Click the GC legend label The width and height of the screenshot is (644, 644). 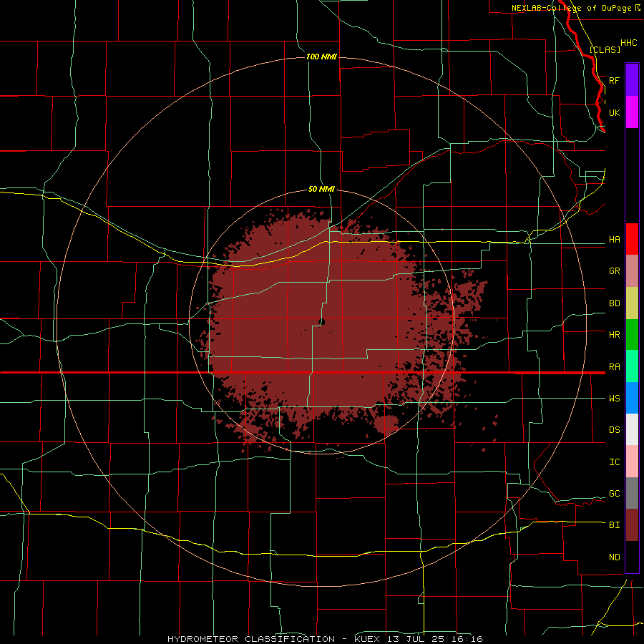614,494
